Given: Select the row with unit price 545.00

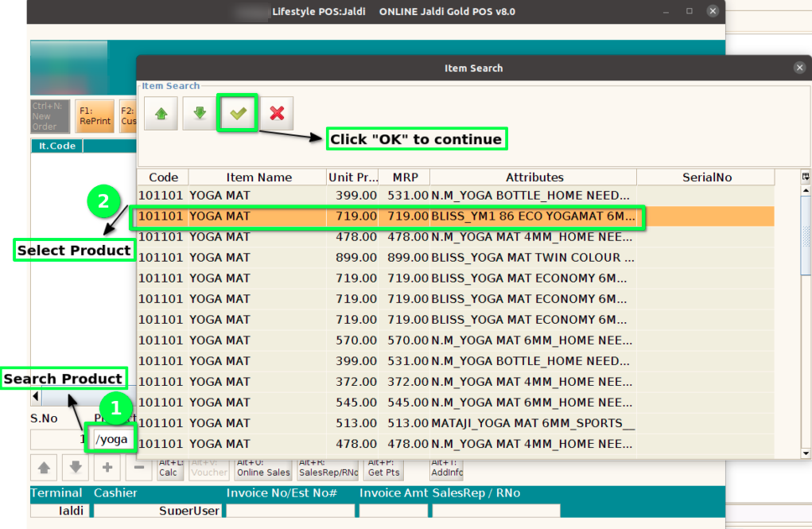Looking at the screenshot, I should pos(456,403).
